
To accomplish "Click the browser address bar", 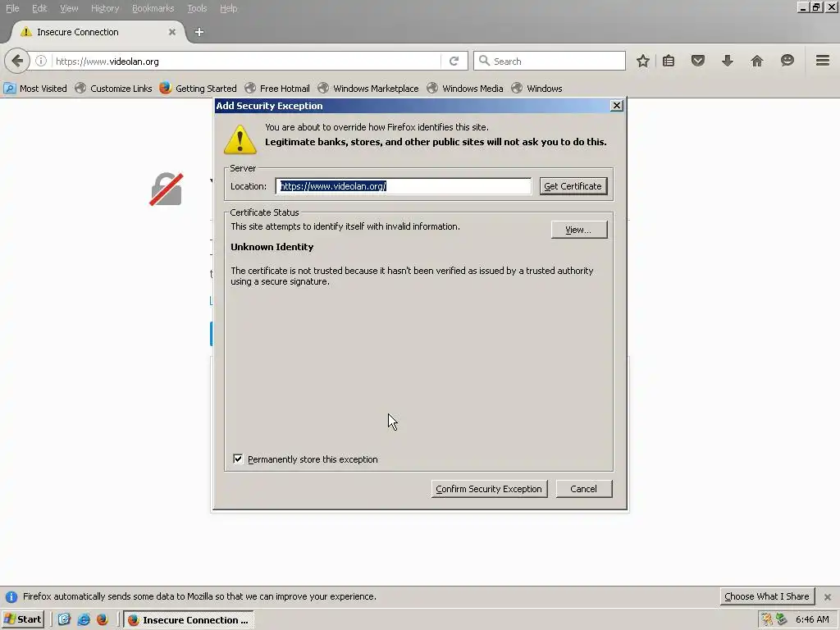I will pyautogui.click(x=246, y=61).
